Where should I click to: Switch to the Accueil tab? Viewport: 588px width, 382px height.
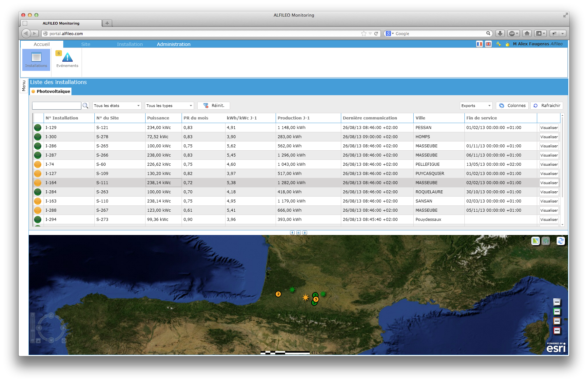(42, 44)
